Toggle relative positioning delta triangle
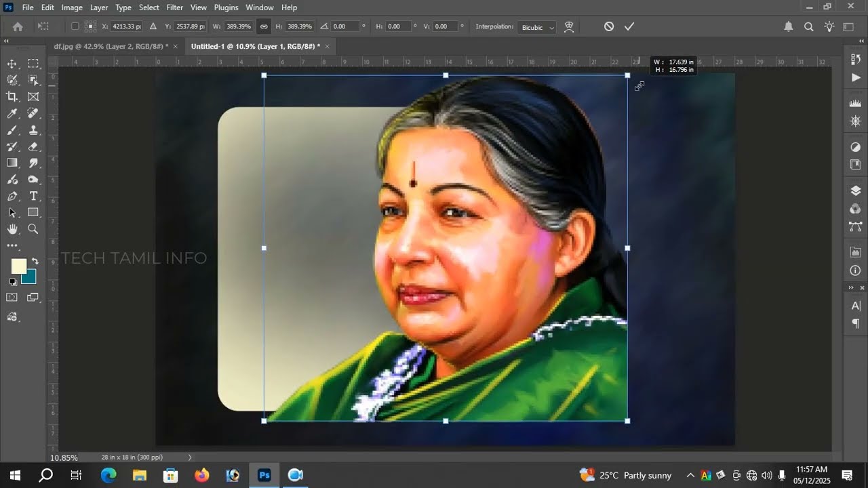Viewport: 868px width, 488px height. point(153,26)
